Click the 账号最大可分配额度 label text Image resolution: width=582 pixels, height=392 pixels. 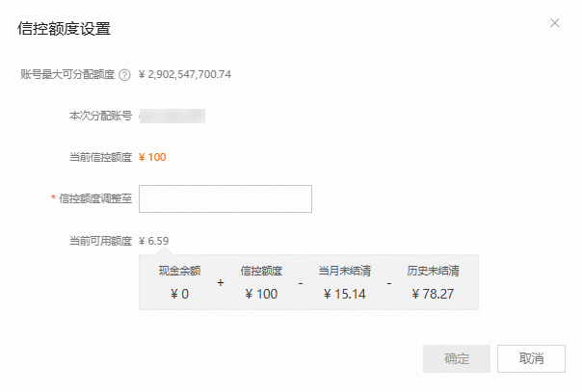click(67, 74)
